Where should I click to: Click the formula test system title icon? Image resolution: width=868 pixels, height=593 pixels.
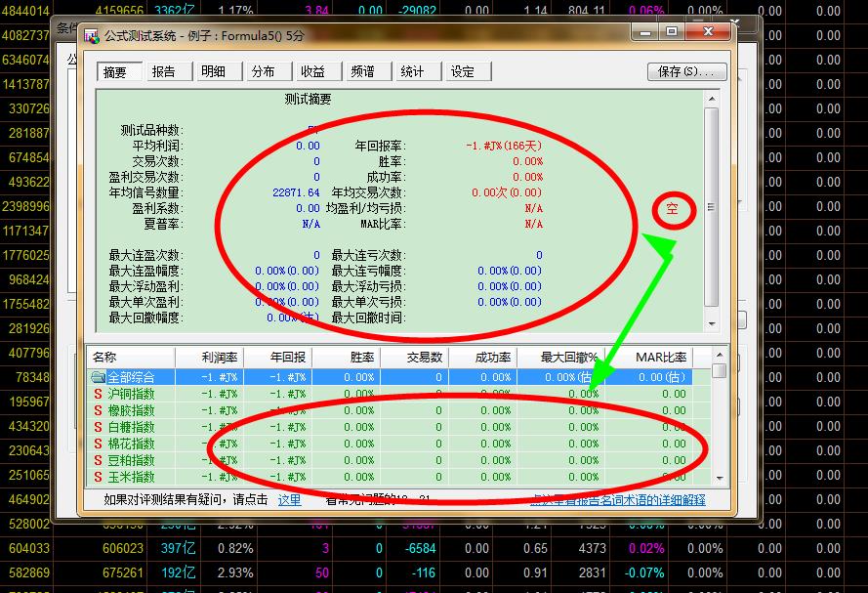tap(91, 36)
